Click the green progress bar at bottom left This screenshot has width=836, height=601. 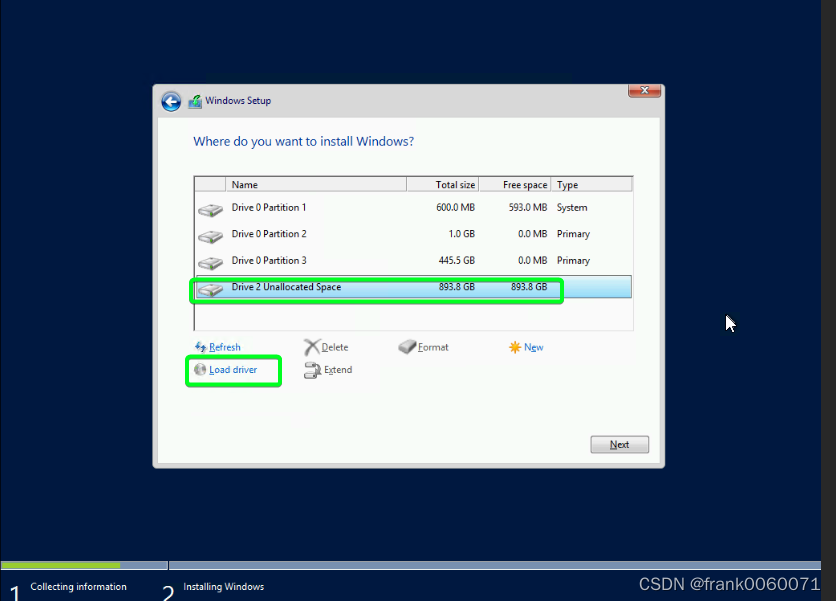pos(60,564)
